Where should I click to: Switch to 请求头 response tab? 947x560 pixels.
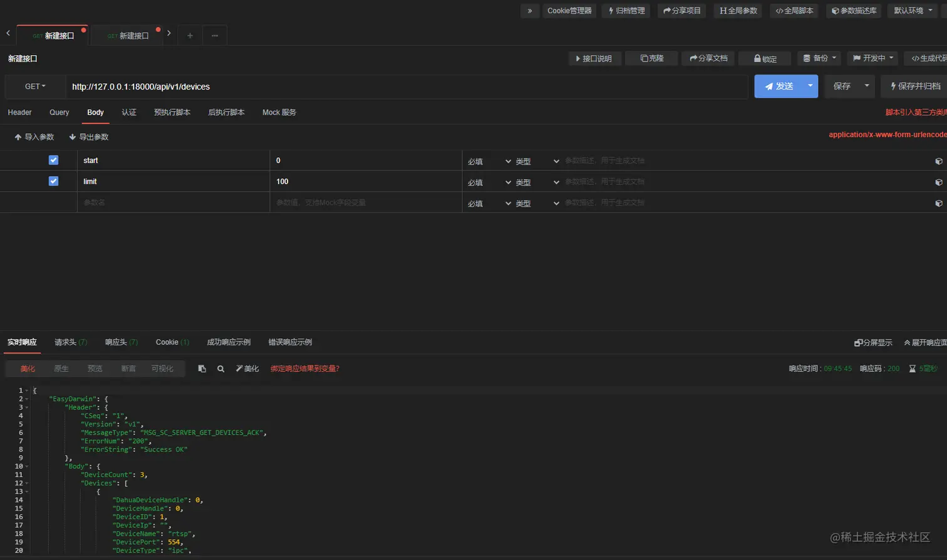click(71, 342)
